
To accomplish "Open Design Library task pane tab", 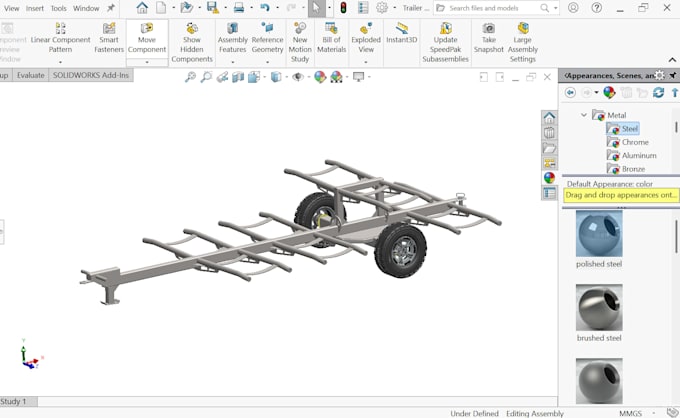I will point(549,133).
